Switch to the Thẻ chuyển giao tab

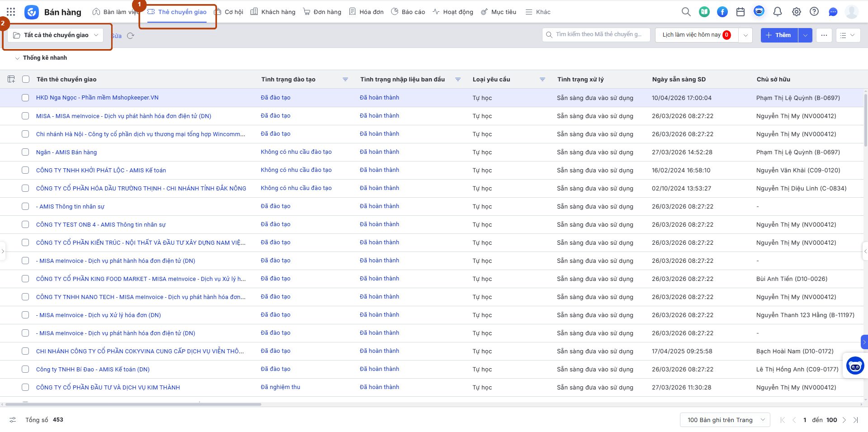[x=177, y=12]
